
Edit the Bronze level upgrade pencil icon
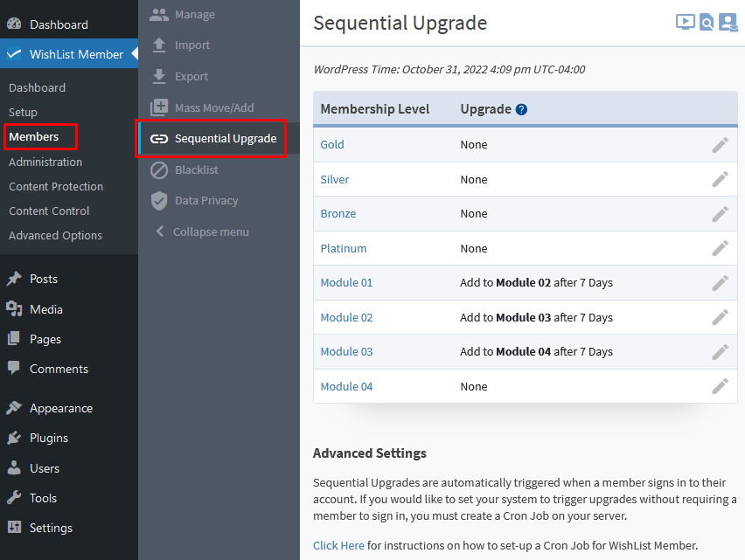point(720,214)
